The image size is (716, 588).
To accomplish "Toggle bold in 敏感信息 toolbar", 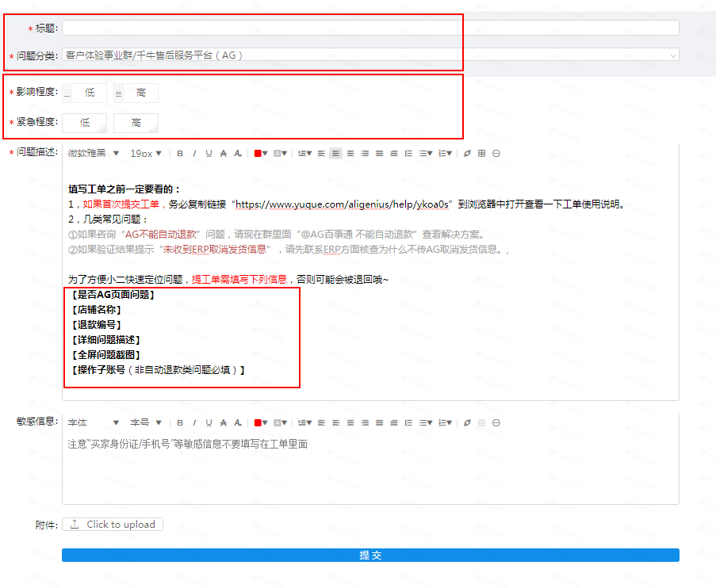I will click(180, 422).
